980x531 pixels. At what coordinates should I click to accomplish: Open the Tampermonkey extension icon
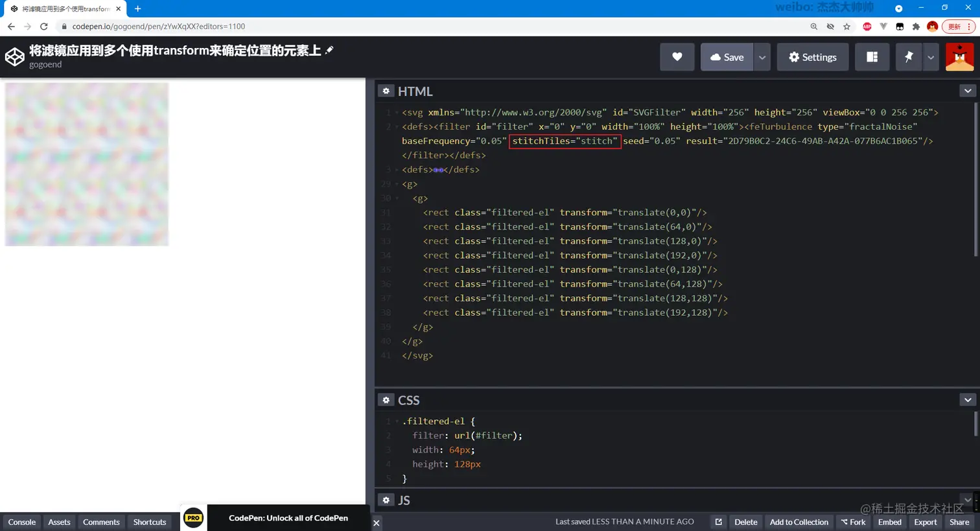[900, 27]
